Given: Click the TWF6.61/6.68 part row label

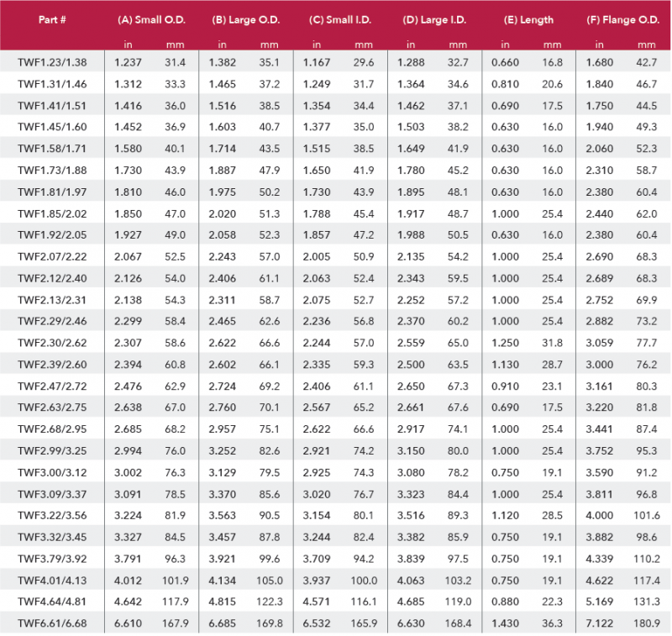Looking at the screenshot, I should coord(52,623).
